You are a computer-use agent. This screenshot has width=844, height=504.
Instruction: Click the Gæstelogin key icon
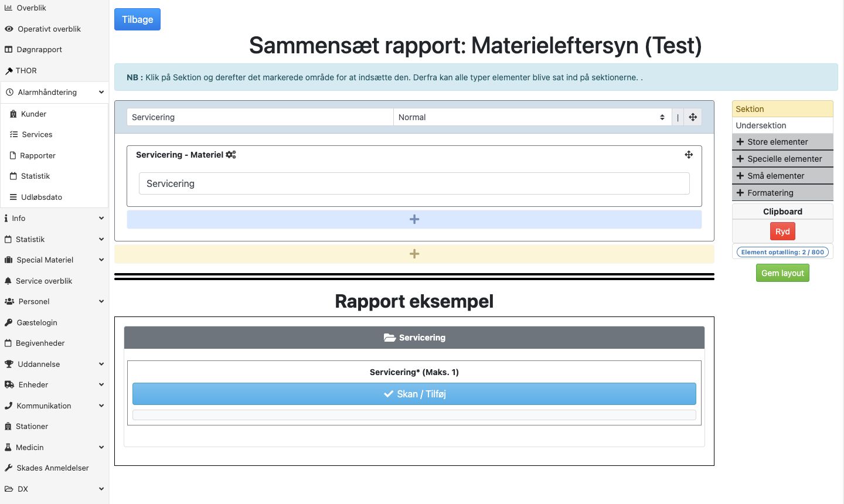[x=9, y=323]
